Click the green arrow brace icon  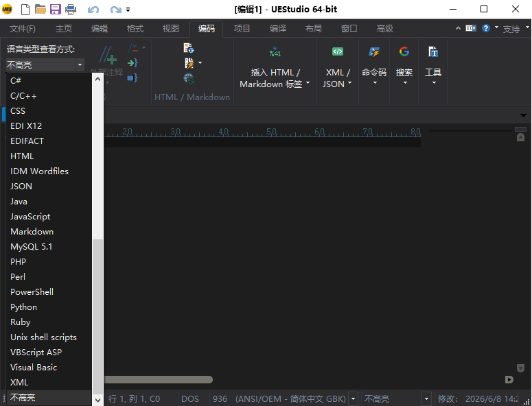[132, 62]
